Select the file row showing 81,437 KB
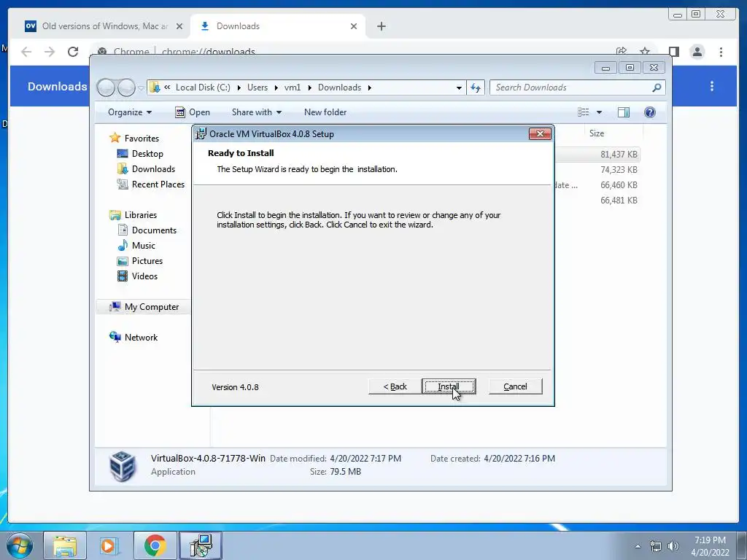The width and height of the screenshot is (747, 560). coord(597,155)
